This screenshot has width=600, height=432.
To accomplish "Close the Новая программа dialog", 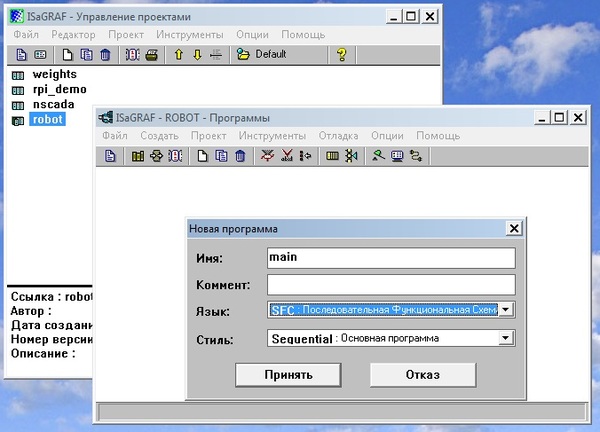I will click(x=514, y=228).
